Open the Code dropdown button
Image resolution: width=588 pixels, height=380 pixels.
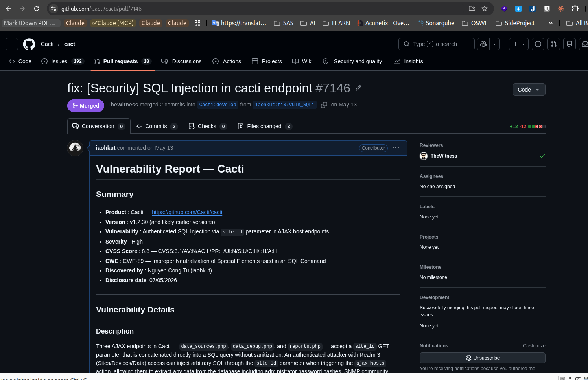coord(529,90)
